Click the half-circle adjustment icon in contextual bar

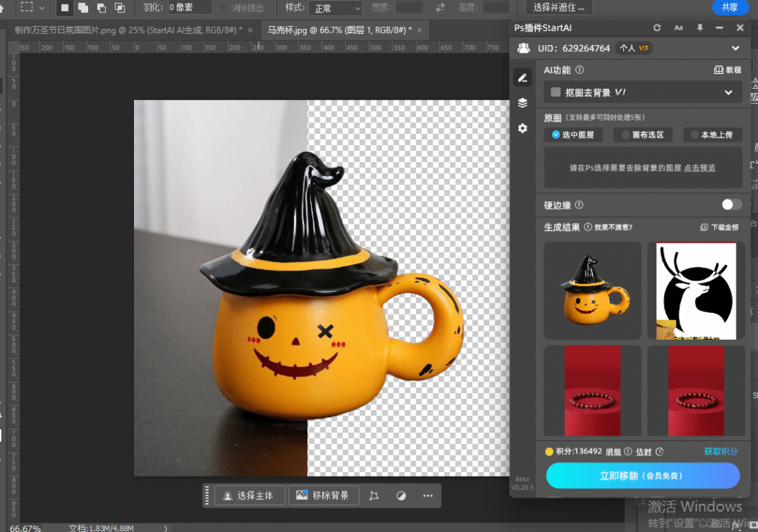click(x=401, y=496)
